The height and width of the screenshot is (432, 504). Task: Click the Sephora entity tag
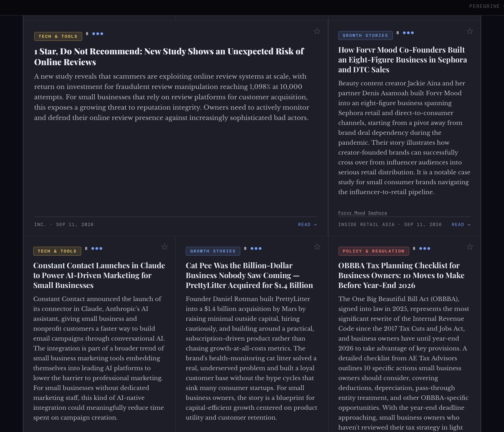point(377,213)
